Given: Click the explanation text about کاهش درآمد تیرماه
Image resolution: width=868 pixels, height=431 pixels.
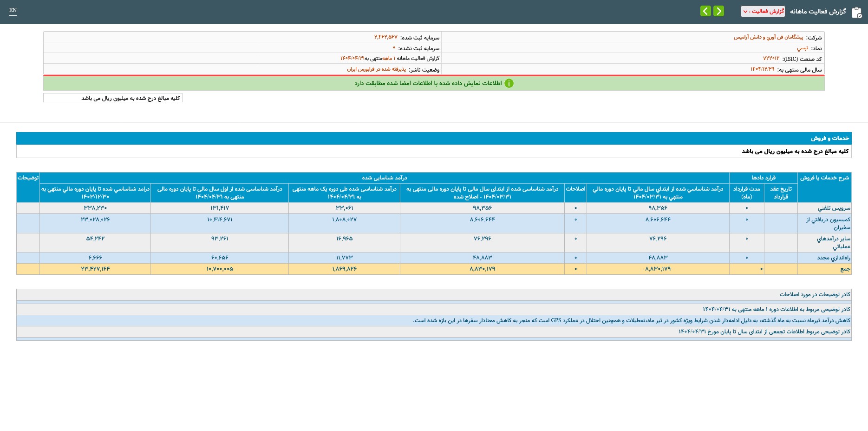Looking at the screenshot, I should pyautogui.click(x=631, y=320).
